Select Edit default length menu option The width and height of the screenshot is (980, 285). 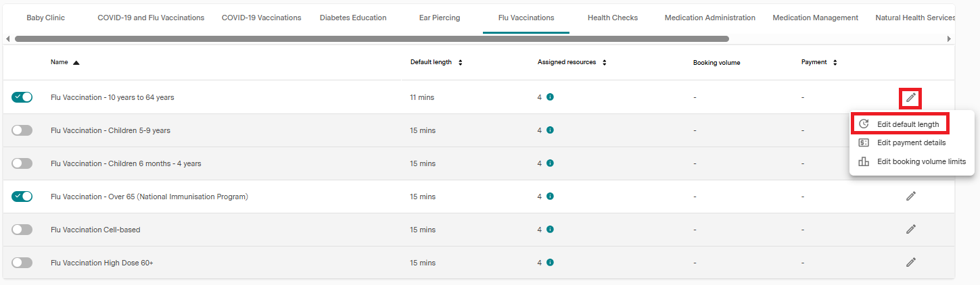pyautogui.click(x=908, y=124)
